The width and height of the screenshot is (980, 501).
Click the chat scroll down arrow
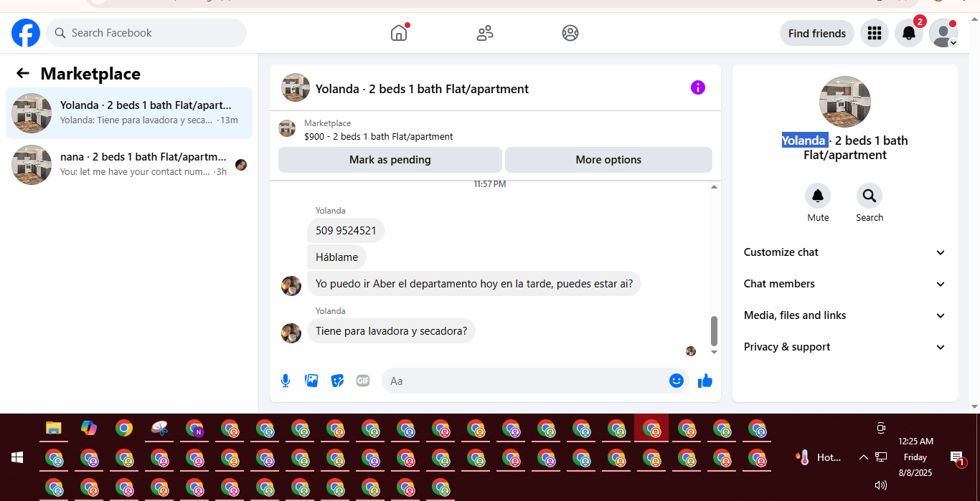coord(714,352)
